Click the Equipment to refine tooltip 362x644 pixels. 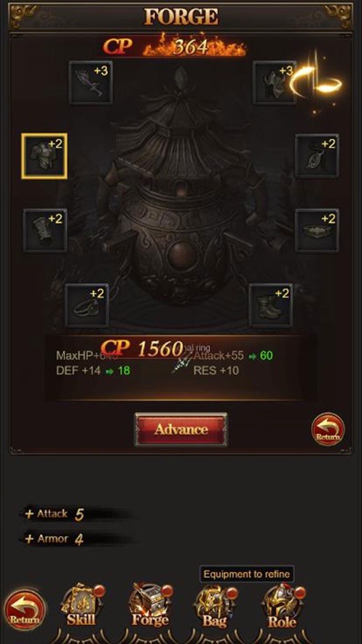[247, 574]
